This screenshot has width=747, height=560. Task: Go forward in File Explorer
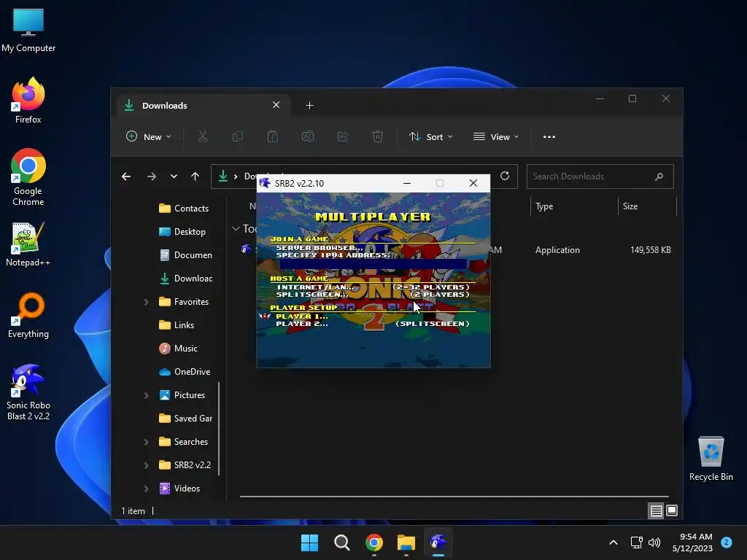152,176
